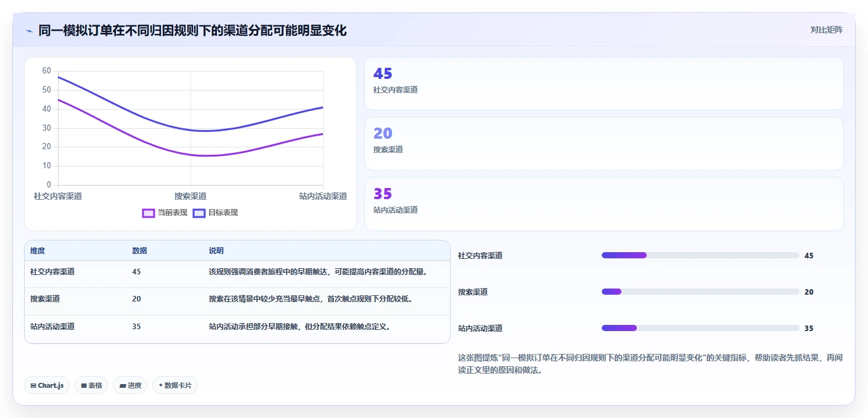Click chart y-axis label 60

point(47,71)
